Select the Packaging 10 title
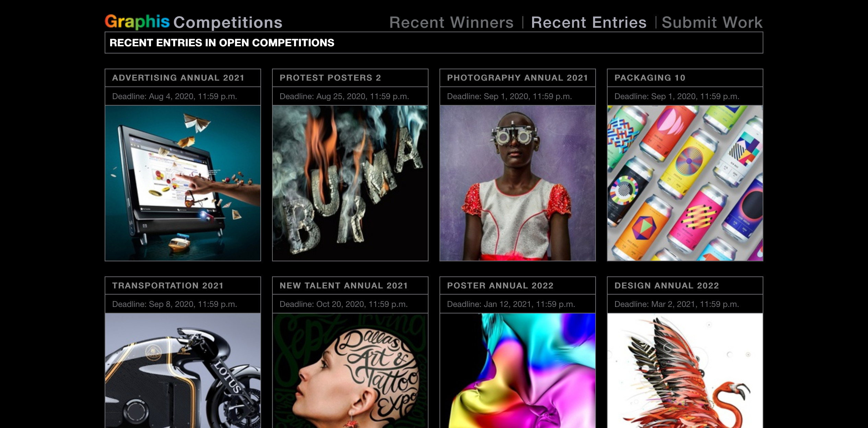The height and width of the screenshot is (428, 868). (x=650, y=78)
